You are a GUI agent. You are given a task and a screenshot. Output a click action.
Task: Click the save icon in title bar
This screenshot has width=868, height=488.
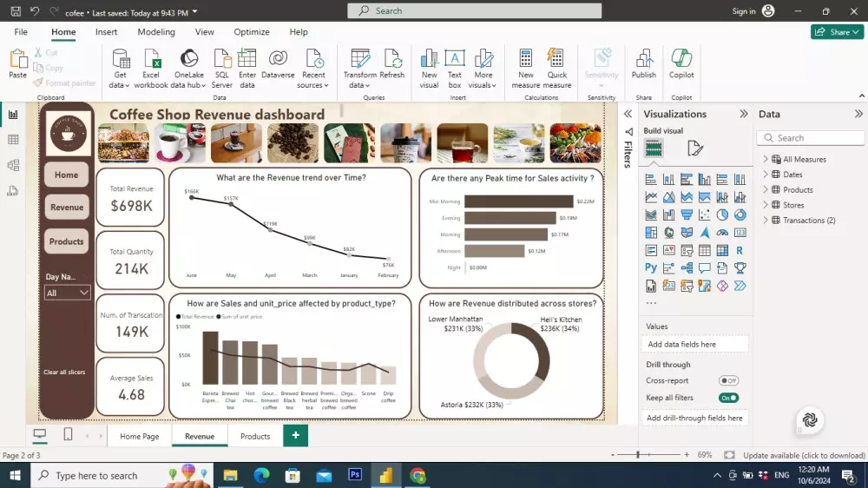tap(16, 11)
